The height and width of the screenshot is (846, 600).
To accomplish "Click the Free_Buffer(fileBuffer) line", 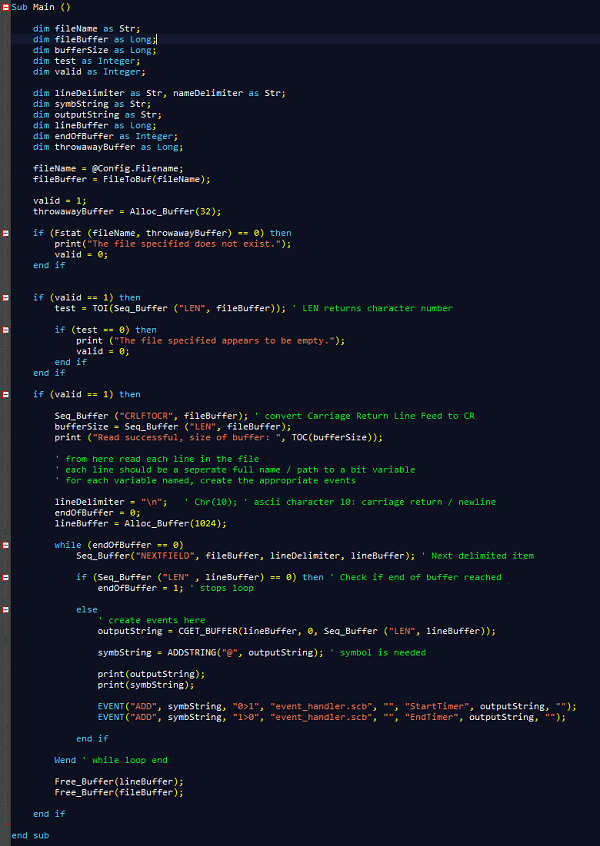I will 119,792.
